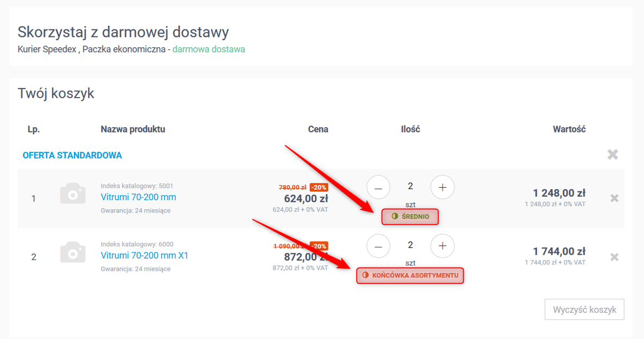Click -20% discount badge on first product

(319, 187)
